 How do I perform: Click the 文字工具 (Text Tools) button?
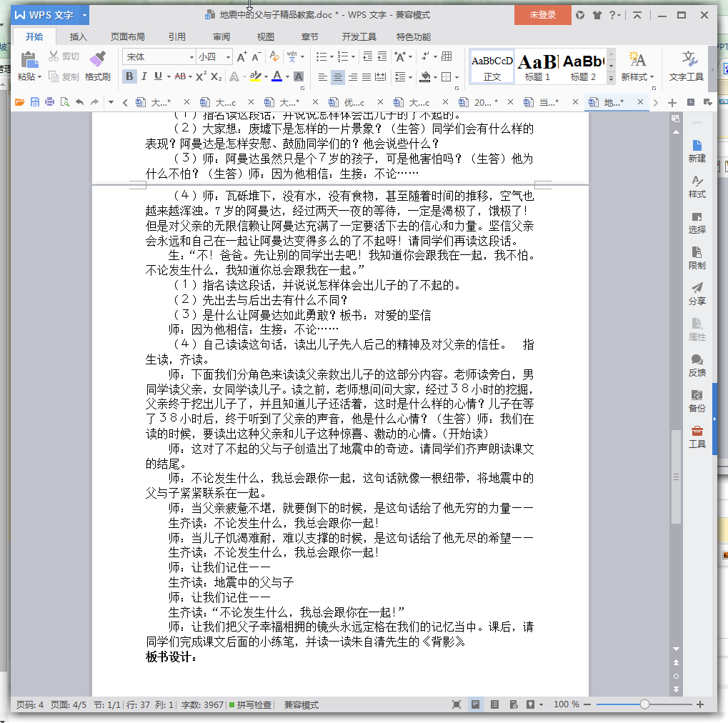coord(687,66)
